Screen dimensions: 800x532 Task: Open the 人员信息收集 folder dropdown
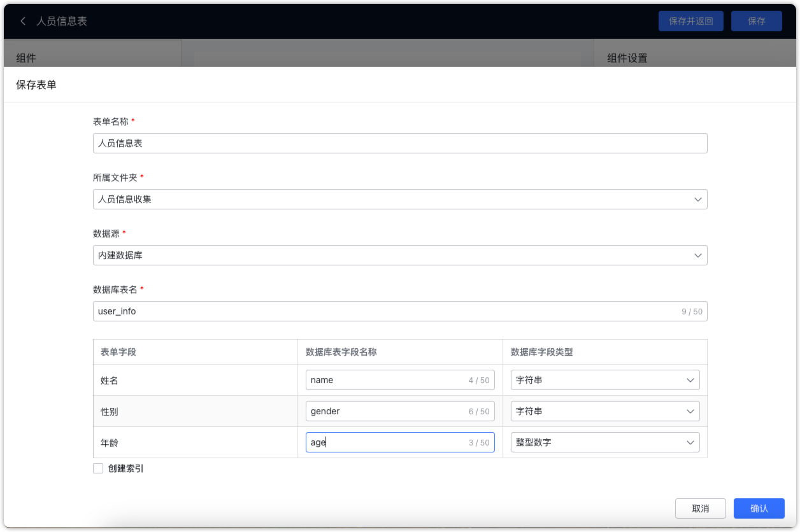pyautogui.click(x=400, y=199)
